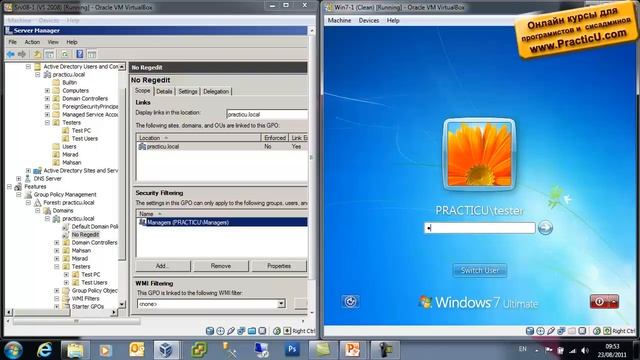The height and width of the screenshot is (360, 640).
Task: Click the Refresh icon in Server Manager toolbar
Action: pyautogui.click(x=65, y=54)
